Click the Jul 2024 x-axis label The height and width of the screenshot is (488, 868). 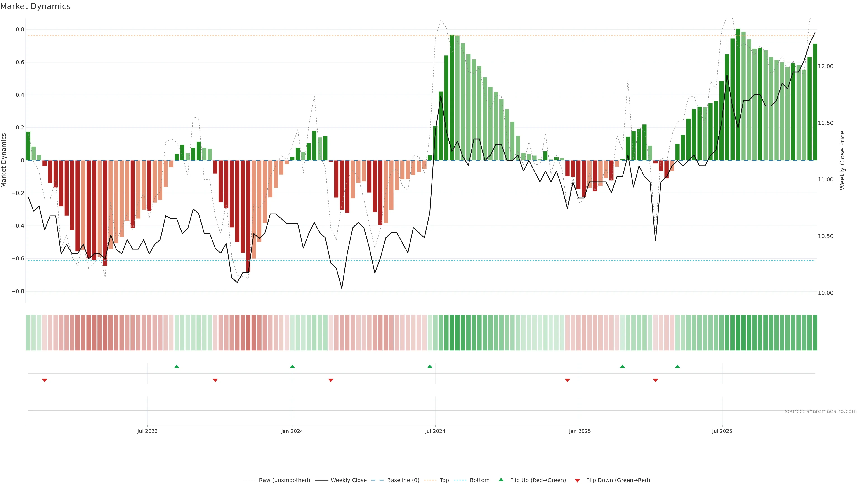435,431
